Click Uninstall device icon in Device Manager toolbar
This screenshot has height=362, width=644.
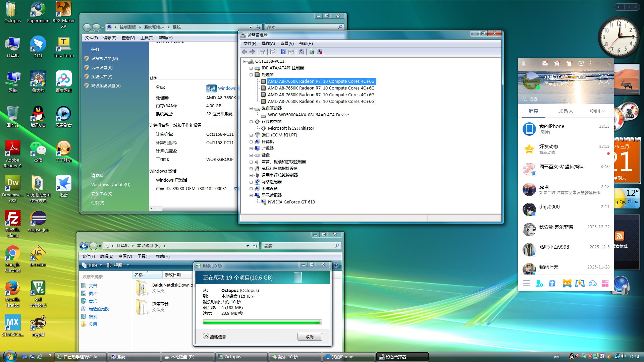pos(320,52)
